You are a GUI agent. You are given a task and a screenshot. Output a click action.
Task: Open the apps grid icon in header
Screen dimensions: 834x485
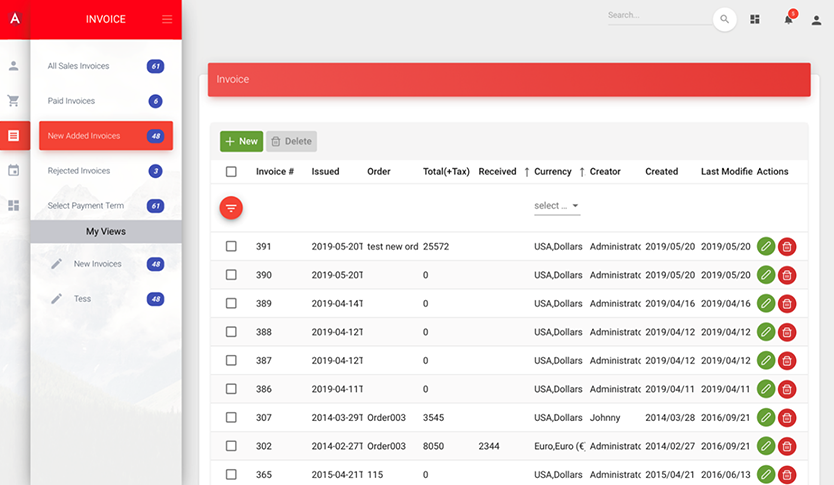click(x=755, y=20)
